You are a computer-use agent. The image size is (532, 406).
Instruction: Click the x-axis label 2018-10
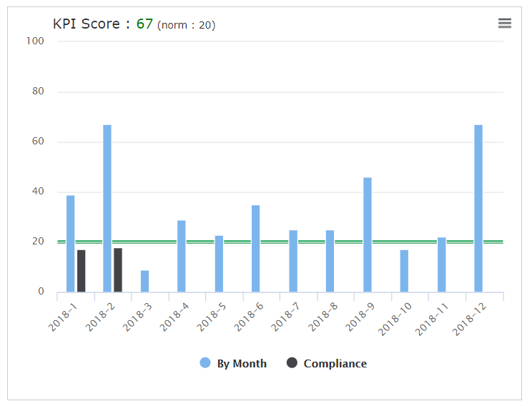click(395, 320)
